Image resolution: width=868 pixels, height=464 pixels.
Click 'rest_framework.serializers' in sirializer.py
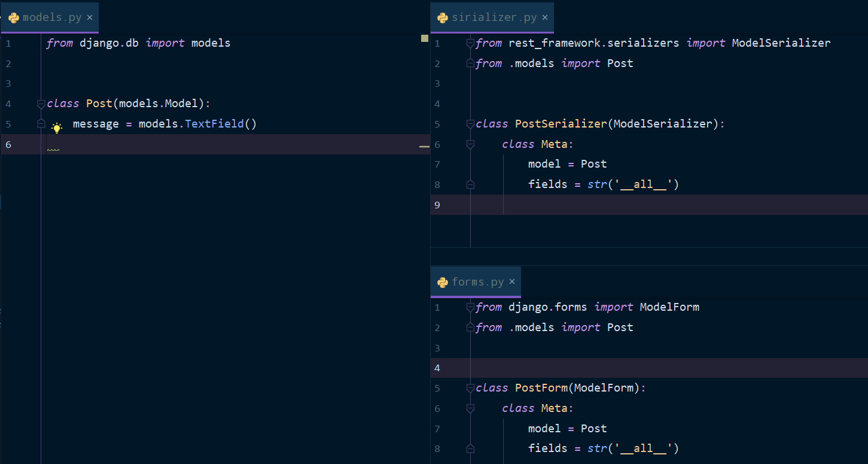[594, 43]
